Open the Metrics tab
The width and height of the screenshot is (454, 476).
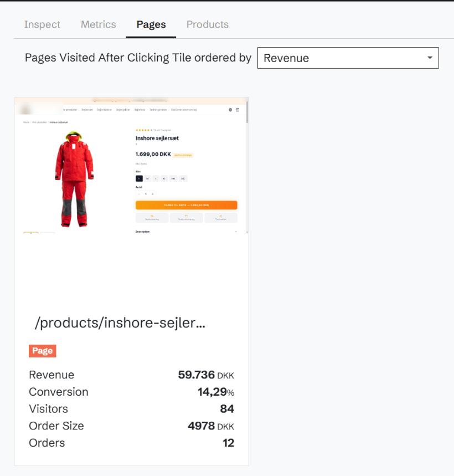(98, 24)
